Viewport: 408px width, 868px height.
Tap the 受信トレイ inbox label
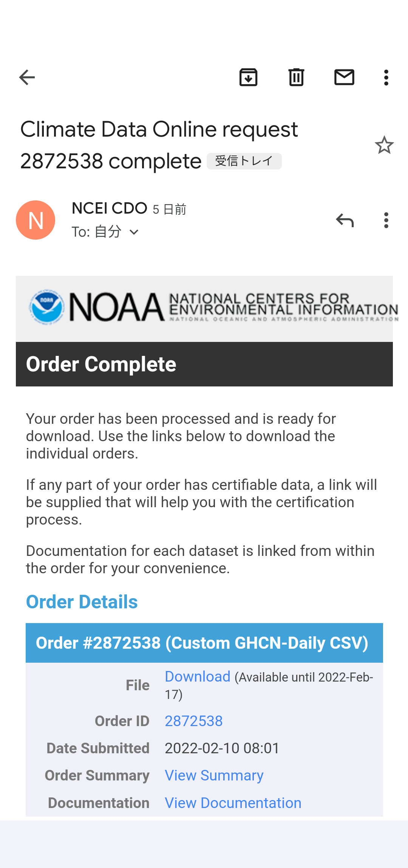244,161
